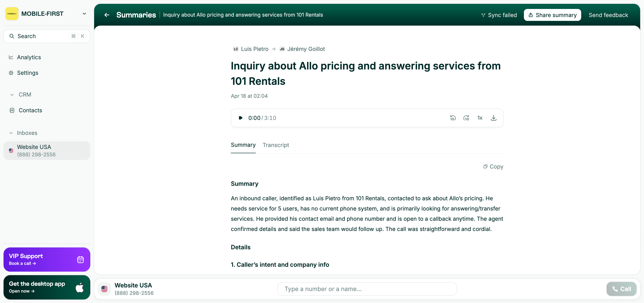Click Send feedback link
Viewport: 644px width, 303px height.
click(x=608, y=15)
